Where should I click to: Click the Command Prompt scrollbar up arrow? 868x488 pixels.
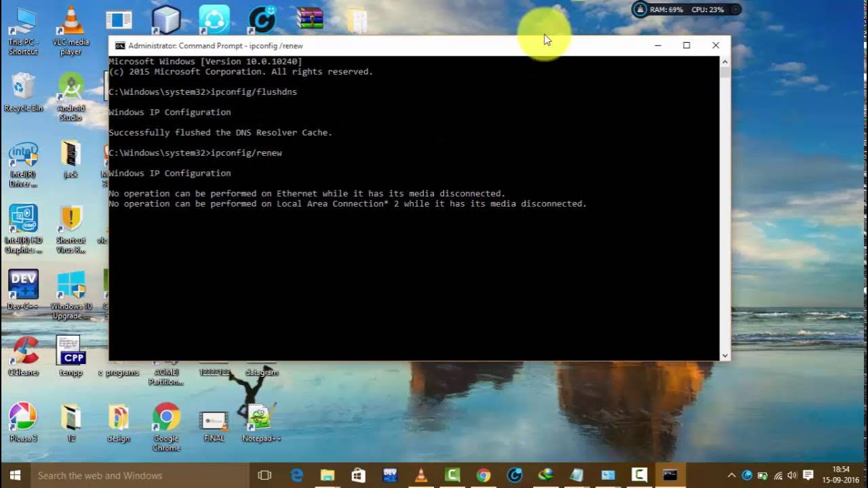(725, 62)
